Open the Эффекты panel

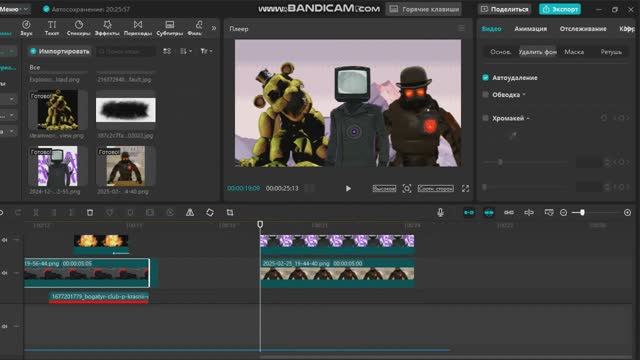[107, 28]
